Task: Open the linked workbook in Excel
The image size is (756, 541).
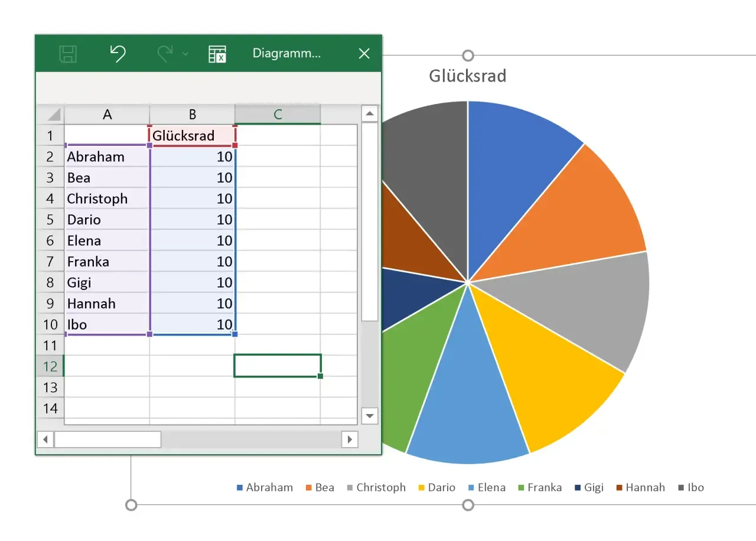Action: (217, 54)
